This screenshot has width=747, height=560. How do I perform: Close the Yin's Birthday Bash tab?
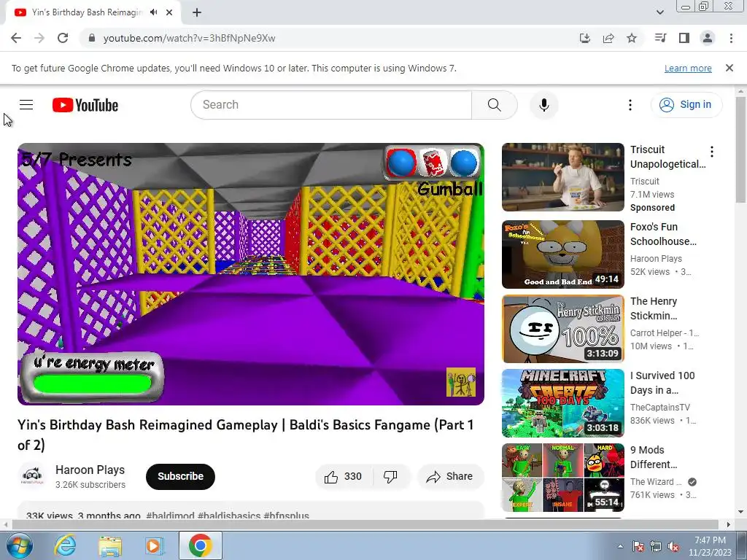pyautogui.click(x=169, y=12)
